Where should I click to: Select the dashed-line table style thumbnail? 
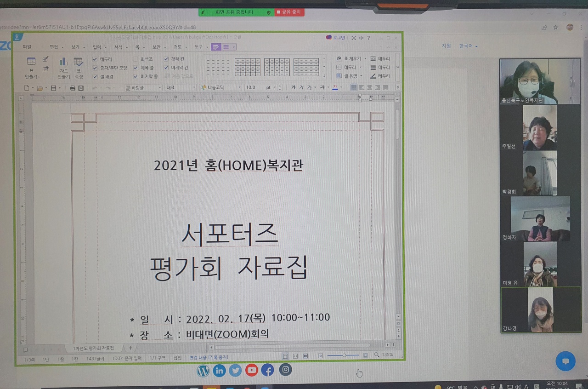pos(218,67)
